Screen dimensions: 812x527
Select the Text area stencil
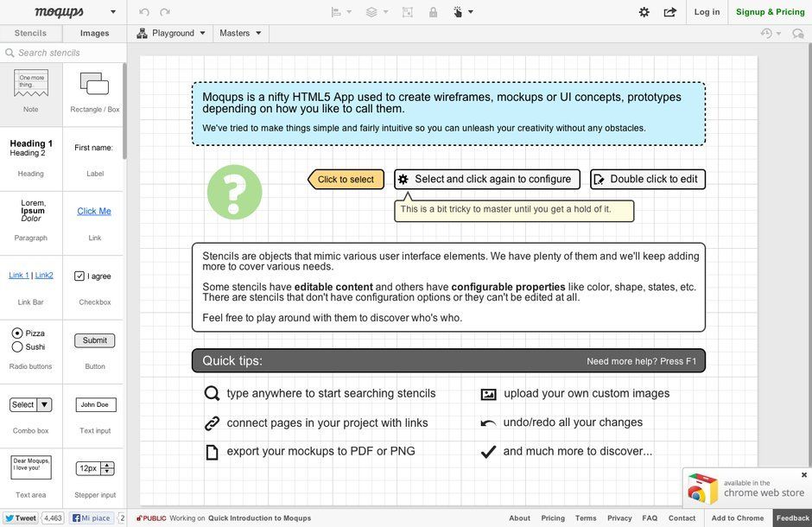31,479
